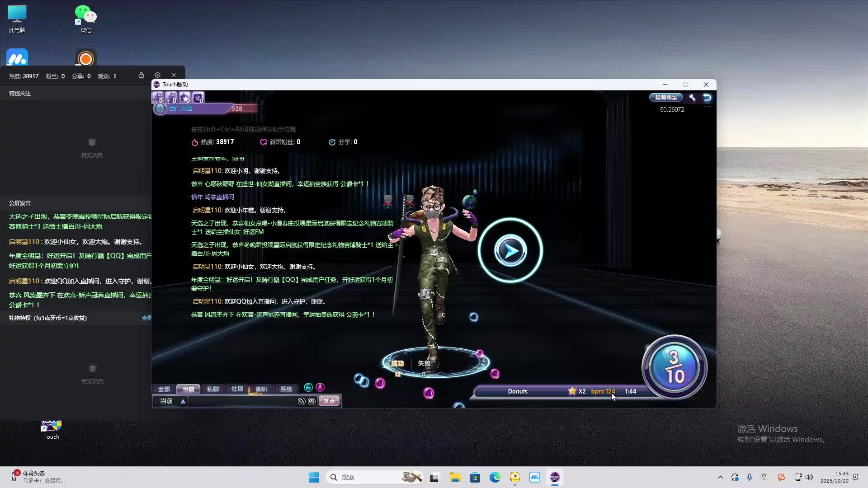Click the settings gear in stream panel

(157, 75)
